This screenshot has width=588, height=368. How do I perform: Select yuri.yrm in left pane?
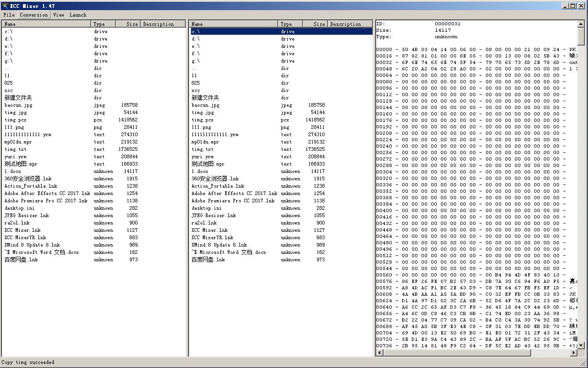click(16, 156)
